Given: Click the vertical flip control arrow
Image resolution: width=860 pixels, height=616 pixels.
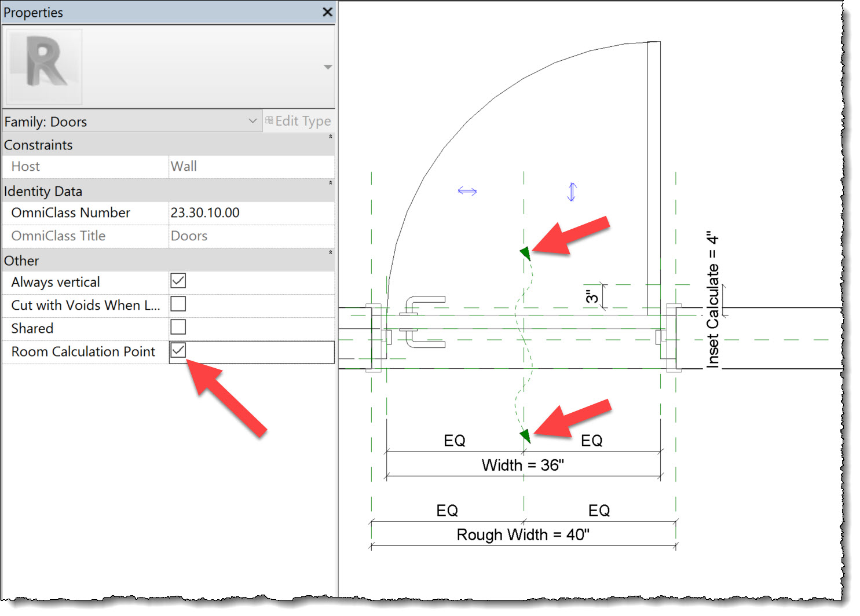Looking at the screenshot, I should point(571,191).
